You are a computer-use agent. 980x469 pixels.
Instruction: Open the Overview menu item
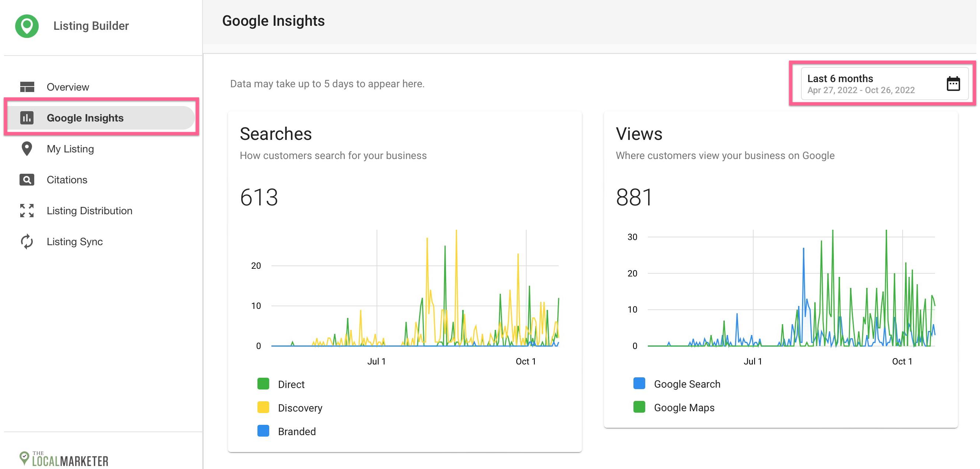point(101,87)
